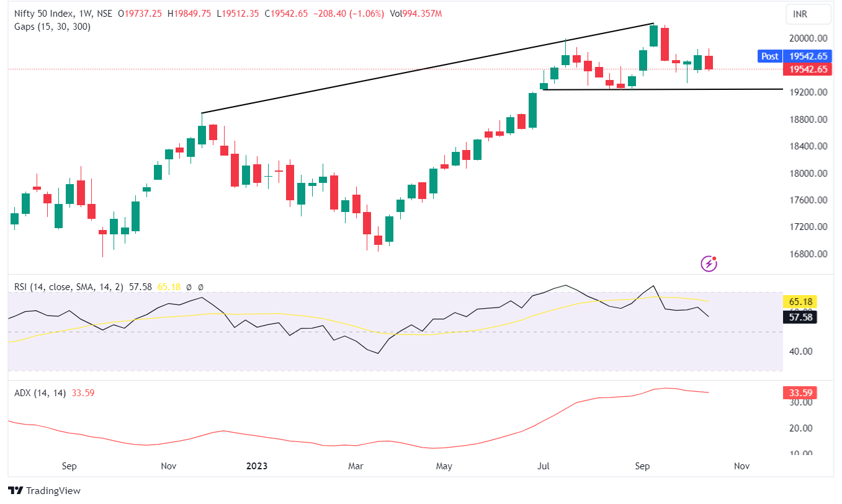Click the 40.00 RSI axis label
842x504 pixels.
(800, 351)
